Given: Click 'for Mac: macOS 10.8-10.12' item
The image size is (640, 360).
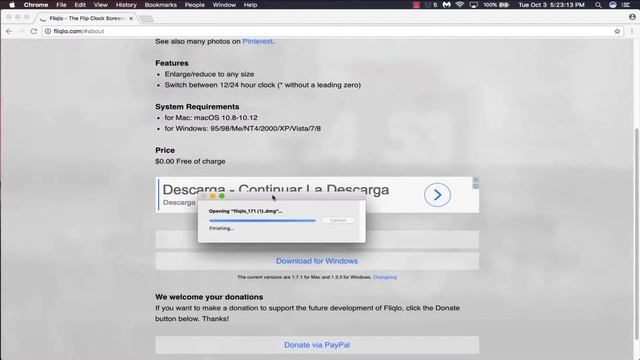Looking at the screenshot, I should tap(211, 118).
